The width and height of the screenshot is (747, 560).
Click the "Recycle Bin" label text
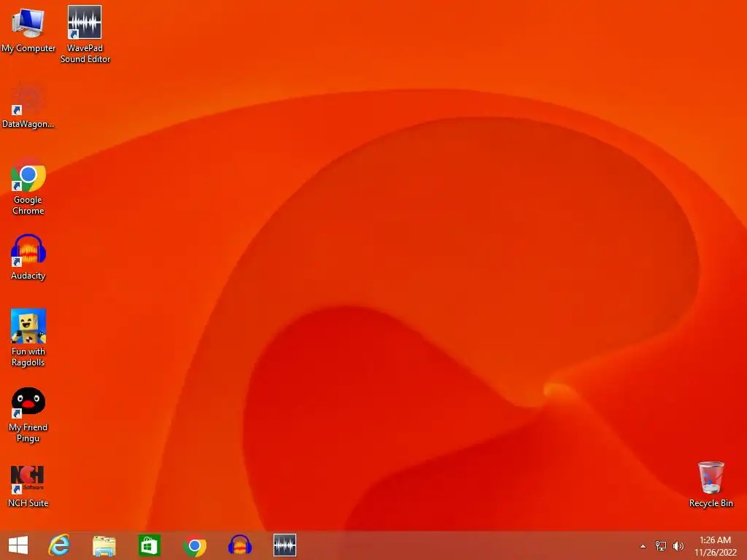pos(711,503)
